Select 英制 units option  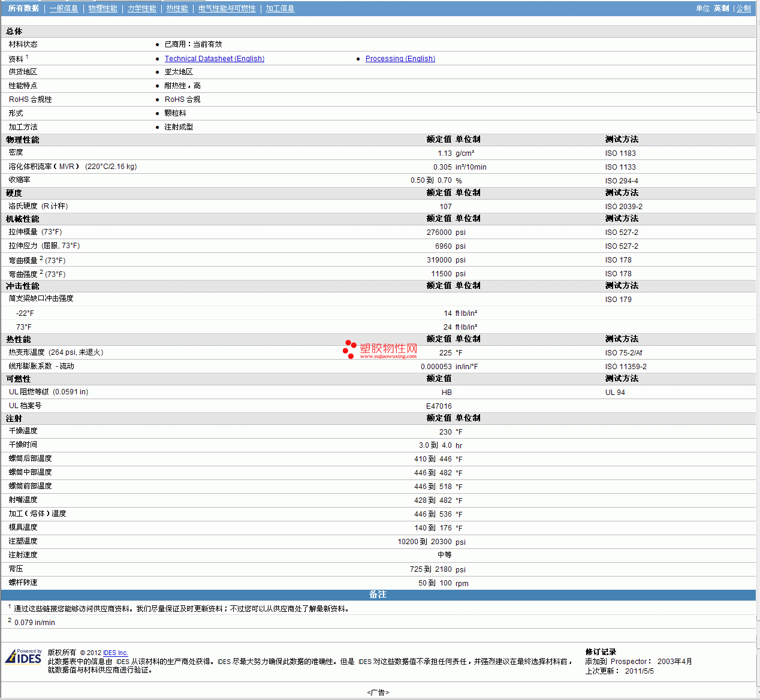[x=721, y=8]
